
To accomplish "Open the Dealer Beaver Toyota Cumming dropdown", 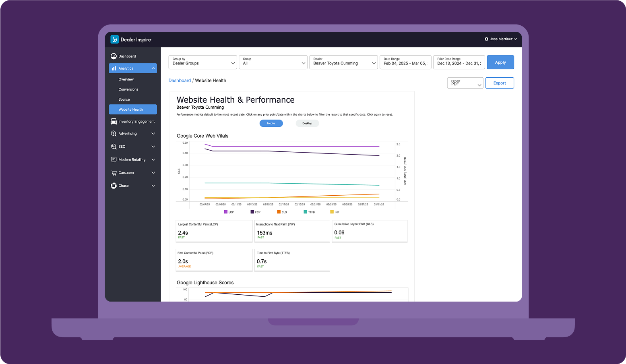I will tap(343, 62).
